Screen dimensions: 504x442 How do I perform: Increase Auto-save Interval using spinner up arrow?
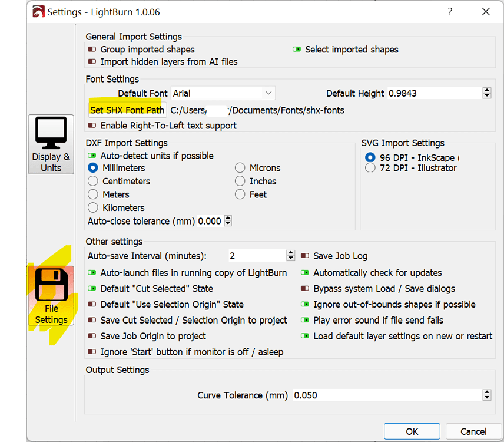point(290,253)
